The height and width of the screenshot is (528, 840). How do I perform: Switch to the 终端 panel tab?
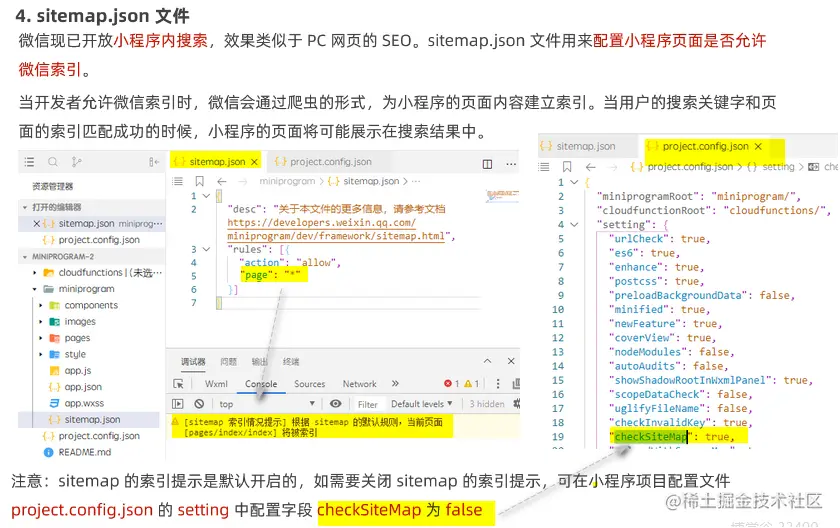pyautogui.click(x=291, y=362)
